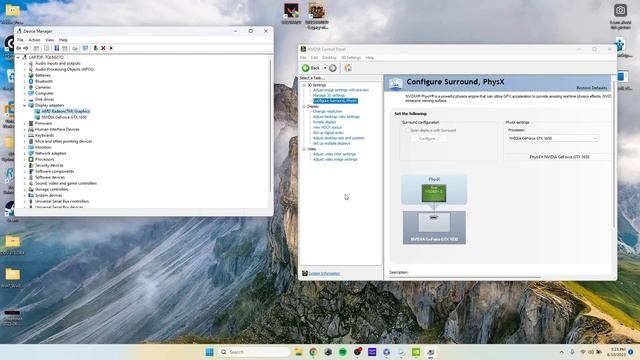640x360 pixels.
Task: Expand the Network adapters node
Action: [x=24, y=153]
